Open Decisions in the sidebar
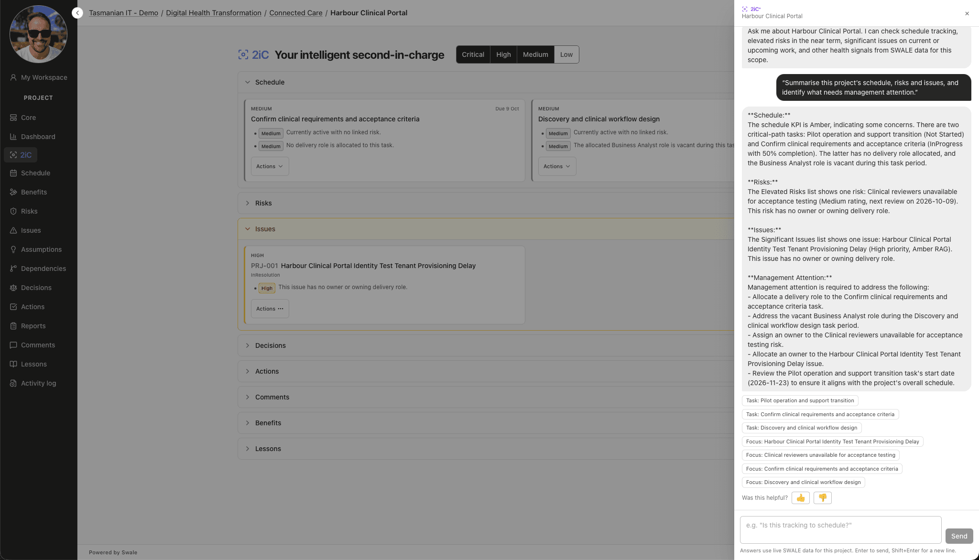This screenshot has width=979, height=560. tap(31, 288)
